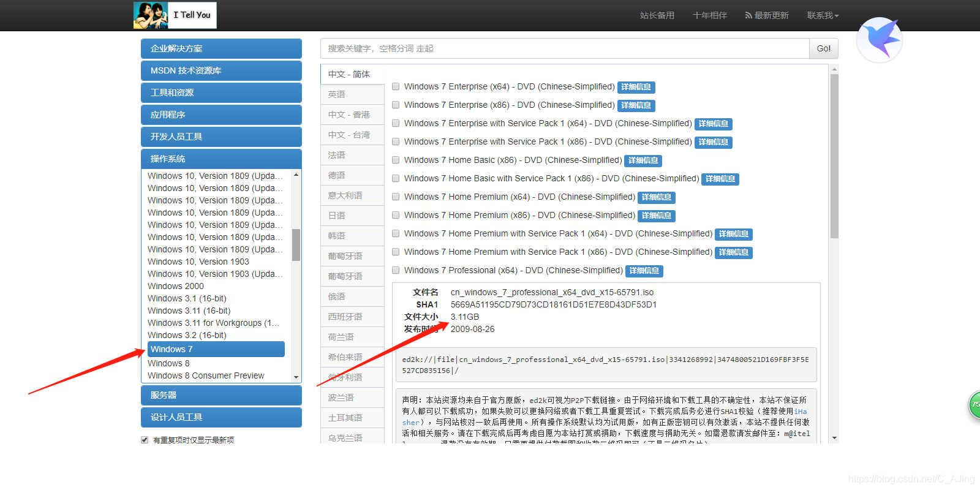Expand the 企业解决方案 category
The width and height of the screenshot is (980, 490).
221,48
